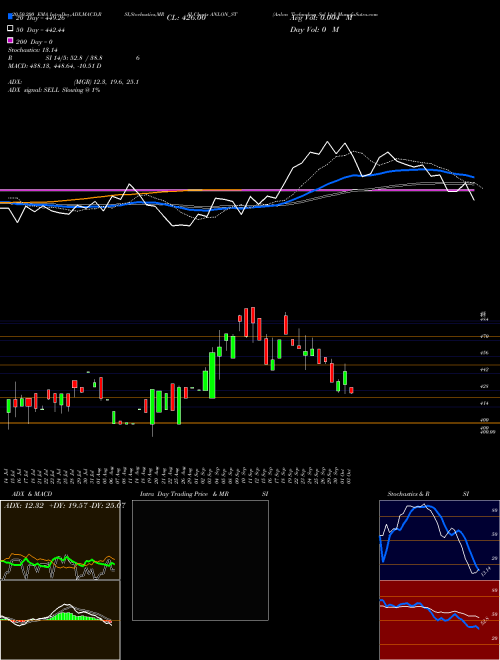This screenshot has width=500, height=660.
Task: Open the blue Stochastics mini chart
Action: (x=439, y=540)
